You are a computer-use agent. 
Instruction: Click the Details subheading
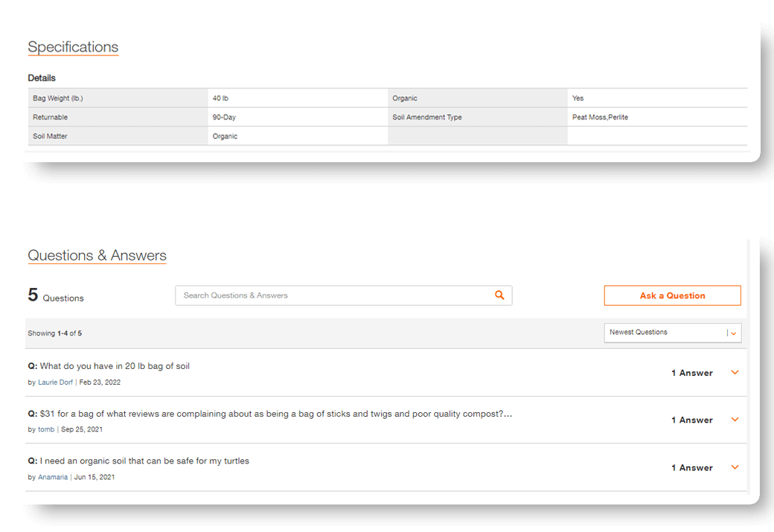click(42, 78)
